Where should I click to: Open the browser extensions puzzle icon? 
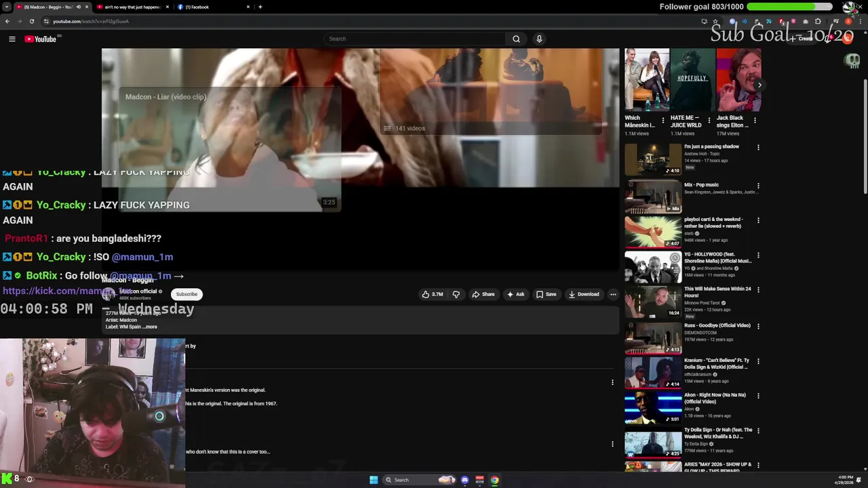[818, 21]
